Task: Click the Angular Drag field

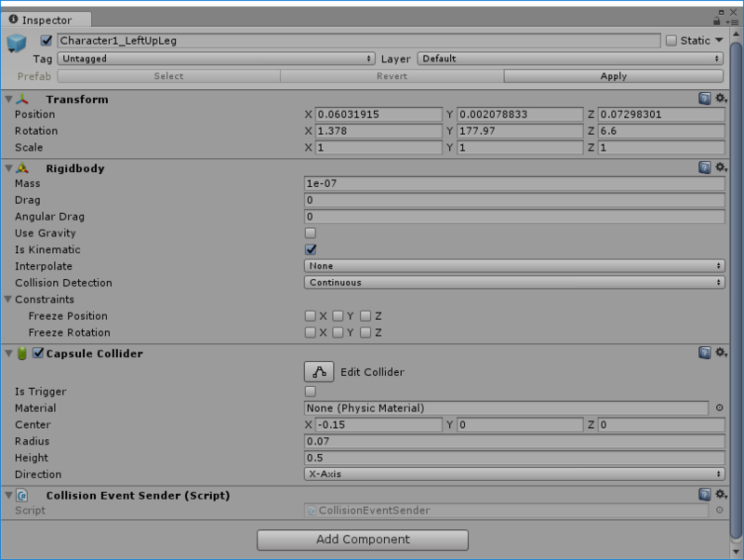Action: tap(514, 217)
